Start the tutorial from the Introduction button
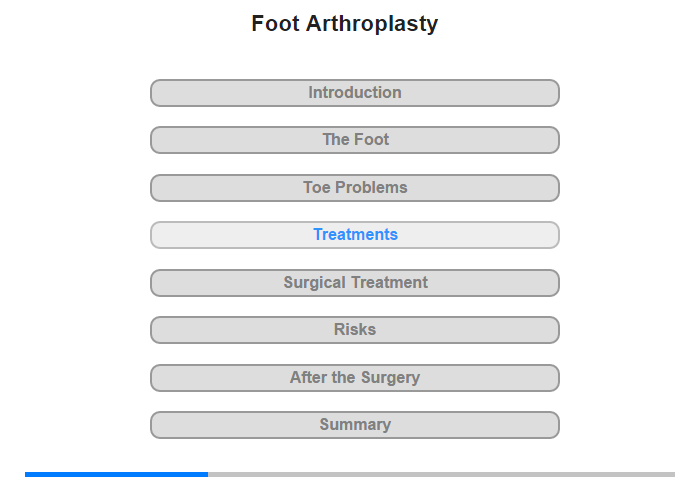Screen dimensions: 700x480 click(x=355, y=93)
